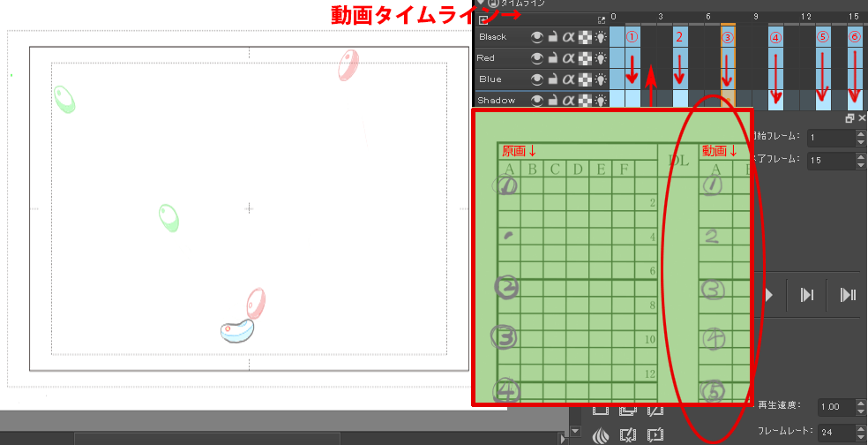
Task: Open the frame rate stepper arrows
Action: [x=860, y=433]
